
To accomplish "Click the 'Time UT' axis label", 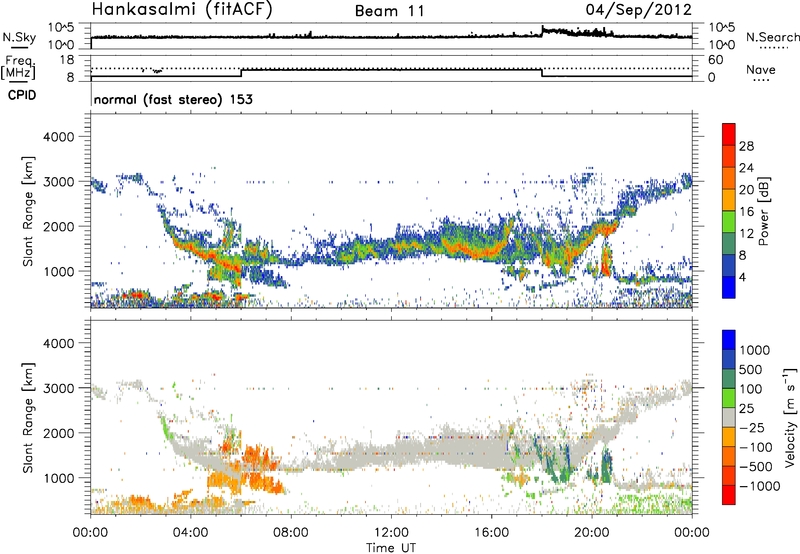I will point(391,548).
